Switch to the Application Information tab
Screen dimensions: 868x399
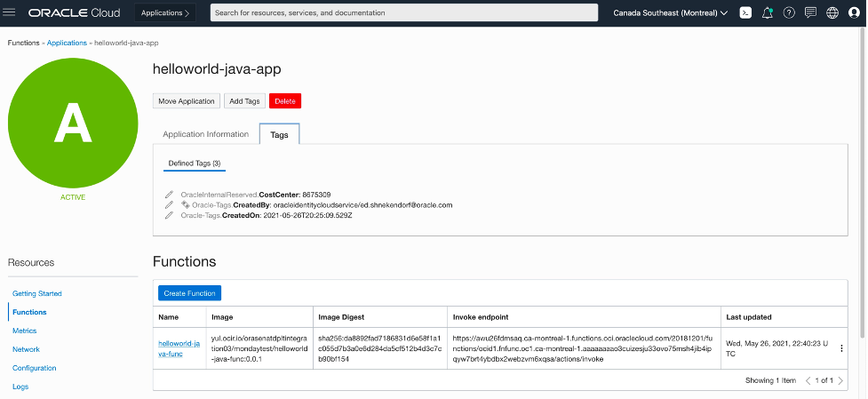pyautogui.click(x=205, y=134)
